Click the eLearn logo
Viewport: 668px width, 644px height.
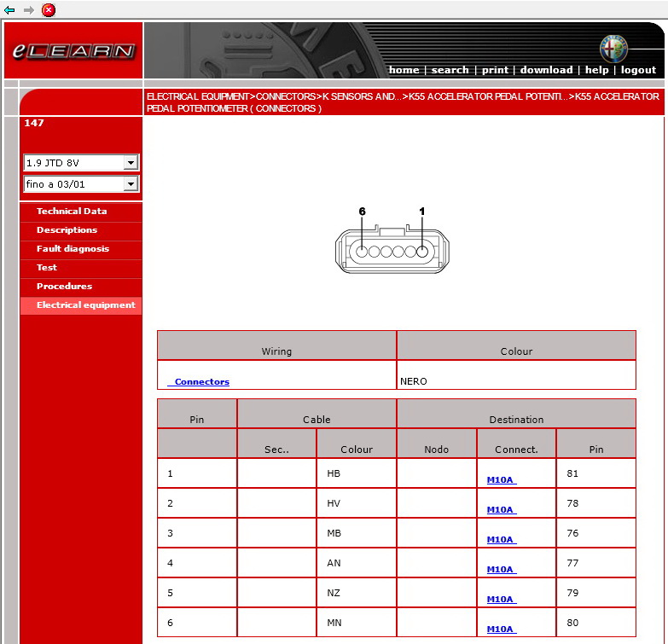73,50
